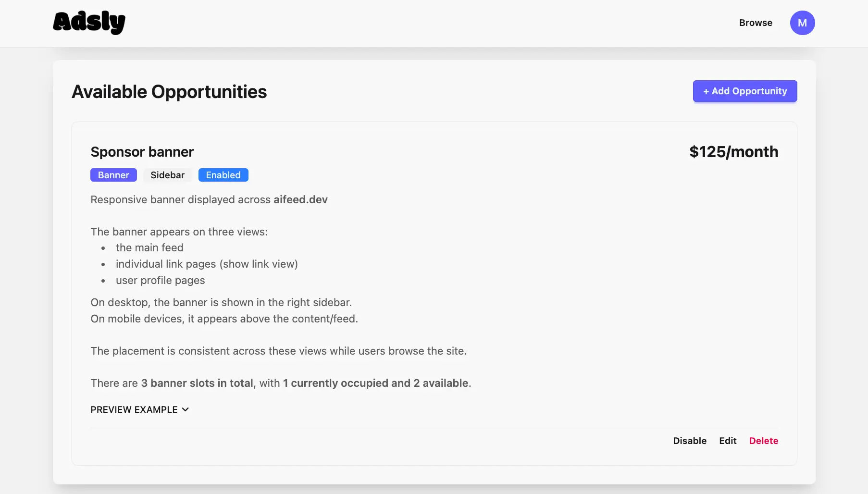Click "user profile pages" list item
The height and width of the screenshot is (494, 868).
point(160,280)
